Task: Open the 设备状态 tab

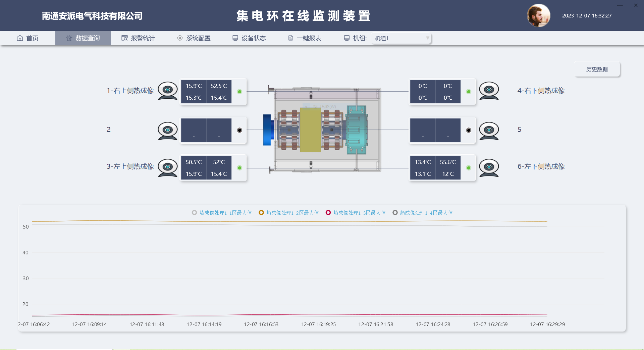Action: tap(249, 38)
